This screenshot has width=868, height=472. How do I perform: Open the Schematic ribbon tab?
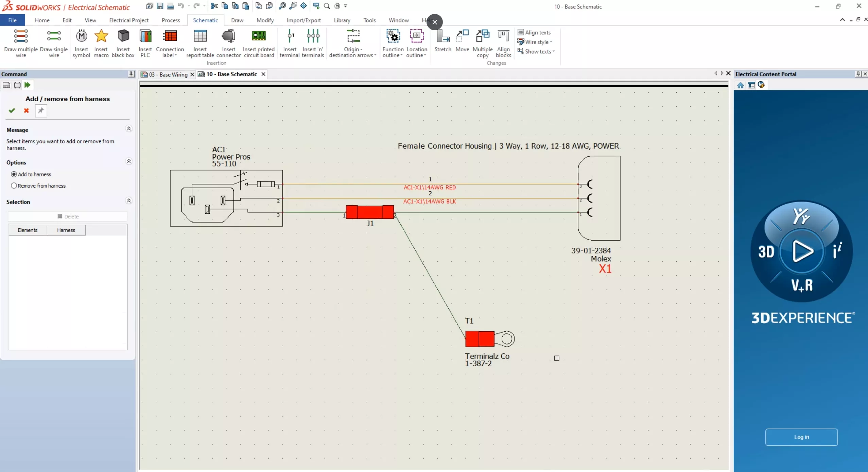(x=205, y=20)
